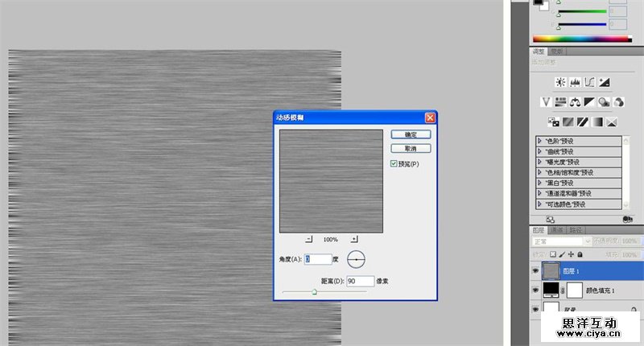Click the Invert adjustment icon
The height and width of the screenshot is (346, 644).
[x=553, y=122]
